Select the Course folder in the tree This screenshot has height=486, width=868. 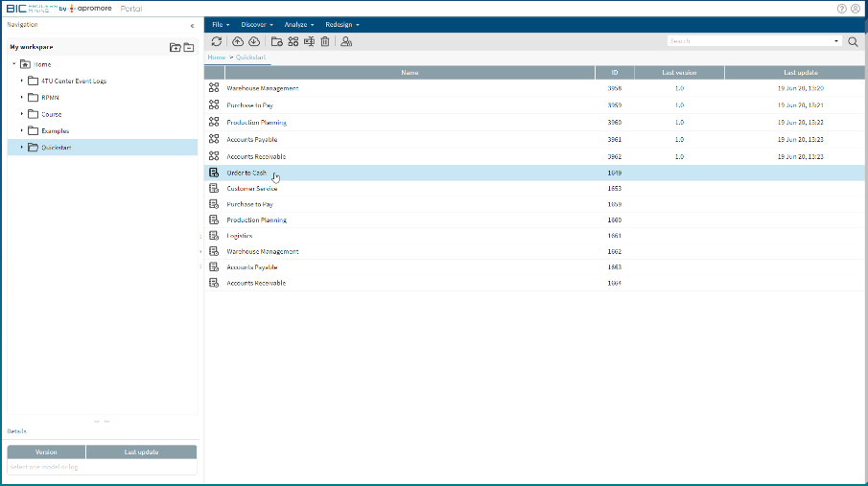[51, 114]
